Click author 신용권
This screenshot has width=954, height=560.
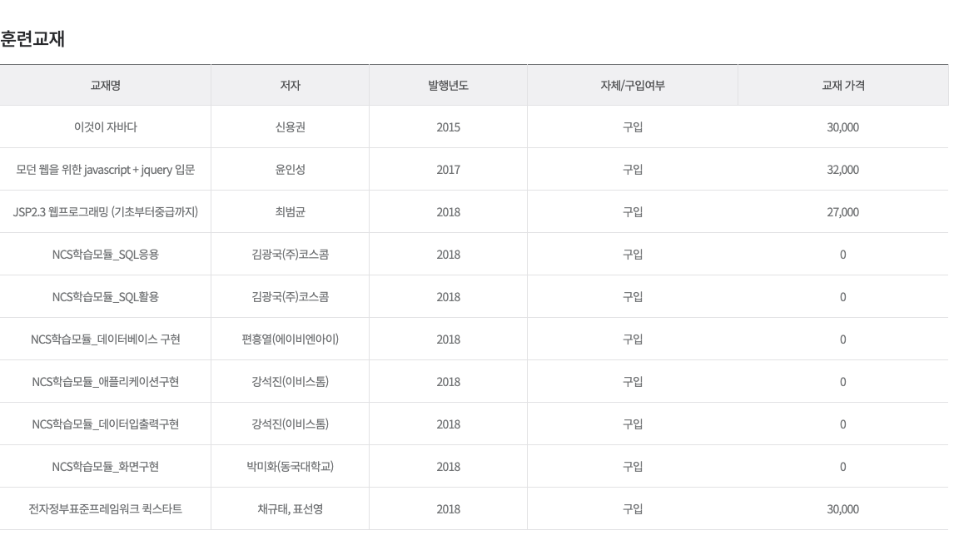click(291, 127)
